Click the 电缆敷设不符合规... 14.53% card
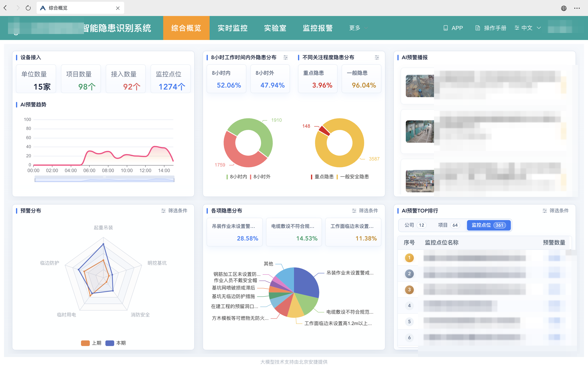 click(294, 232)
